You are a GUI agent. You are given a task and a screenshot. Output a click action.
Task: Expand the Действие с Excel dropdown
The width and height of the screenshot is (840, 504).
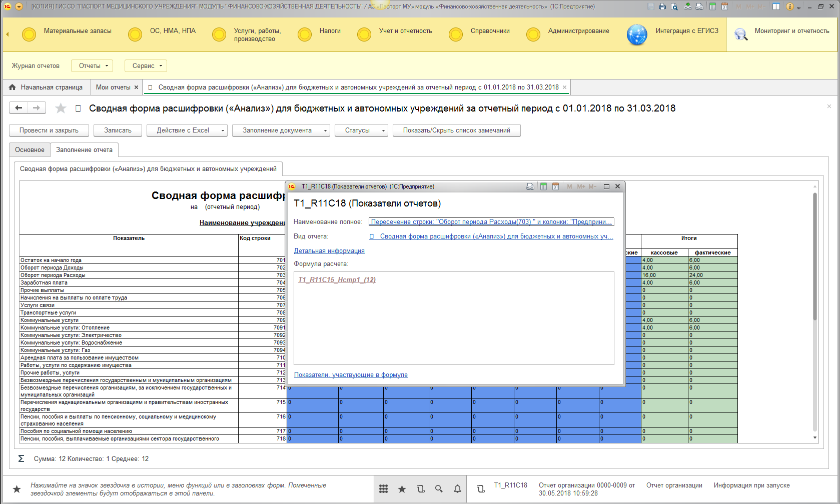click(x=187, y=130)
